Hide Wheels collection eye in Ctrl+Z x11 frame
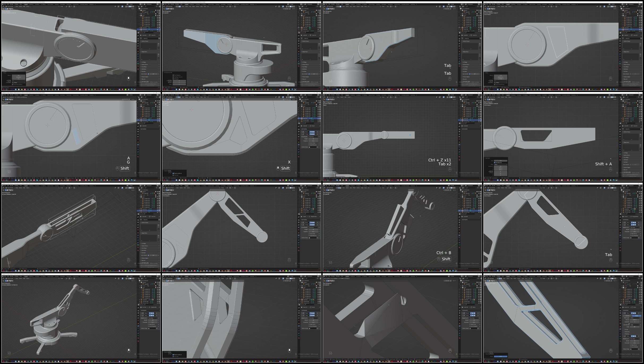Screen dimensions: 644x364 coord(479,101)
